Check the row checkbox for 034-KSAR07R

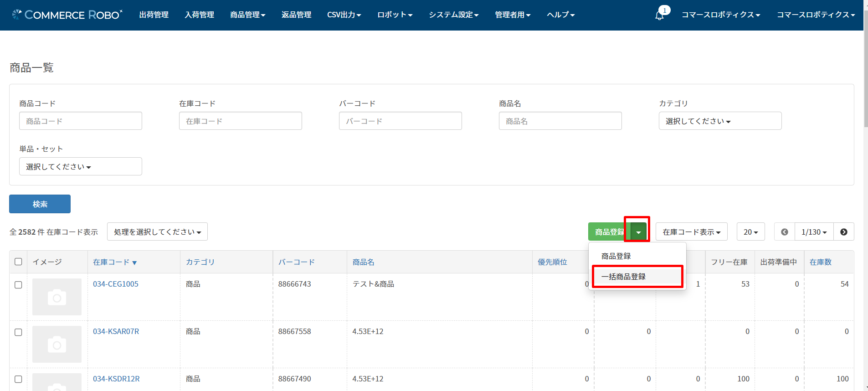point(18,332)
